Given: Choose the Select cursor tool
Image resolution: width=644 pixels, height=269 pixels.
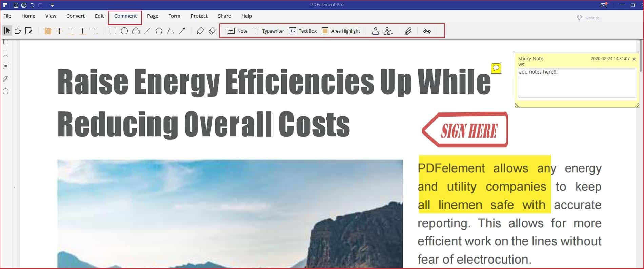Looking at the screenshot, I should click(x=7, y=31).
